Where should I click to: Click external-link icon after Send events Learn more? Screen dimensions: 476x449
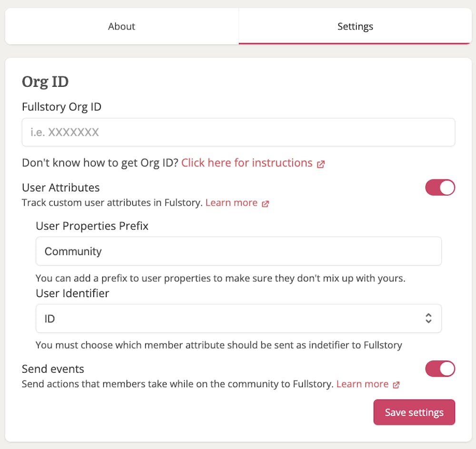tap(396, 385)
